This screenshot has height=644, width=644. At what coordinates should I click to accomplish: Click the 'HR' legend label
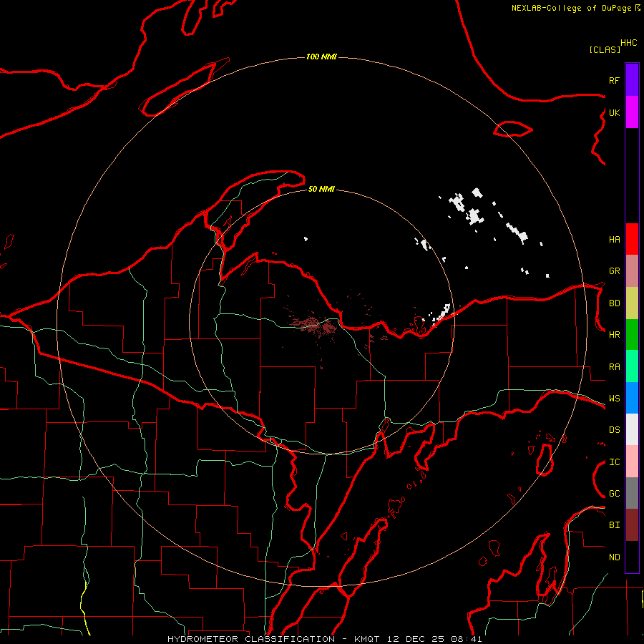pyautogui.click(x=615, y=335)
